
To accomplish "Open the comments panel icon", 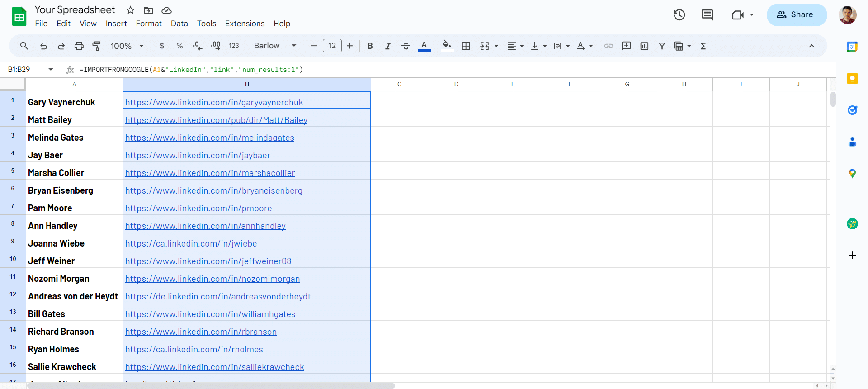I will click(x=707, y=15).
